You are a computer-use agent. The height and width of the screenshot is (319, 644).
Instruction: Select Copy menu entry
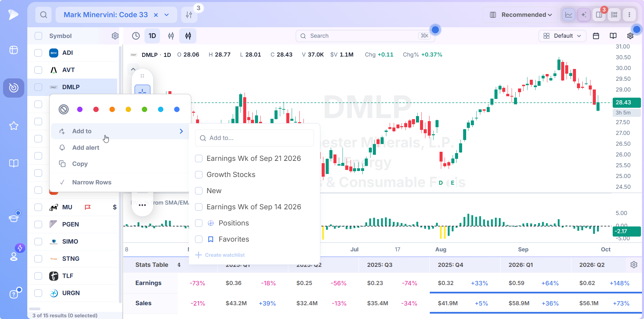120,164
